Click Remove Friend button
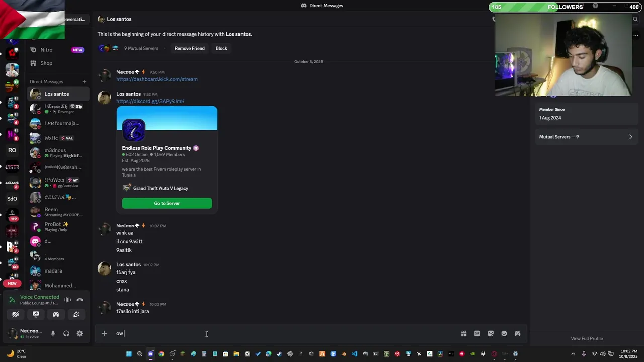644x362 pixels. (x=189, y=48)
